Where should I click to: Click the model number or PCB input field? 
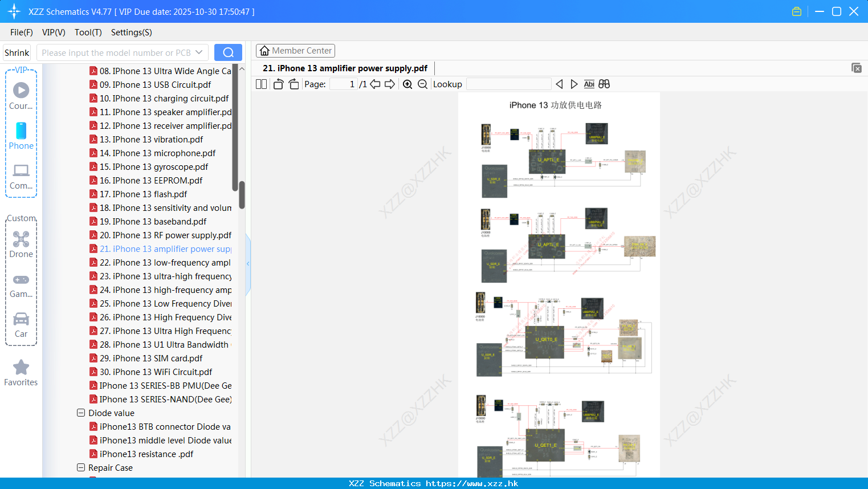[x=116, y=52]
